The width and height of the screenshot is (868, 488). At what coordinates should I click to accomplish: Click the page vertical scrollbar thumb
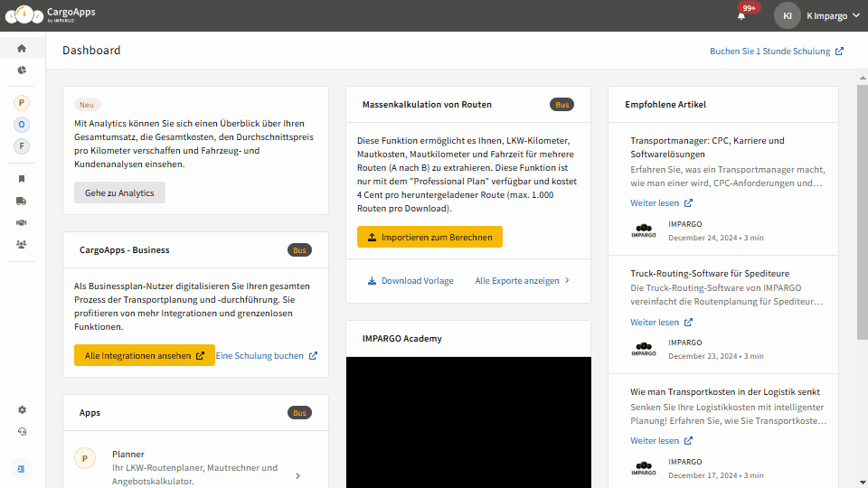point(863,212)
